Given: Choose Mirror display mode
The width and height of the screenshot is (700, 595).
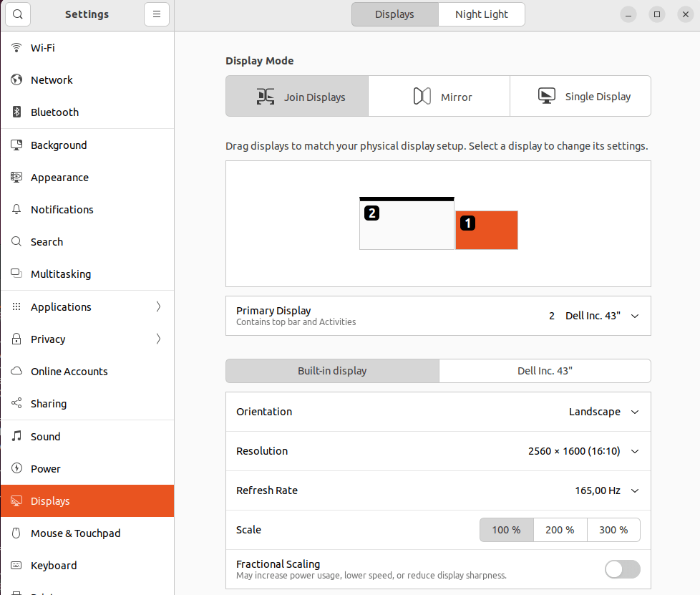Looking at the screenshot, I should click(439, 96).
